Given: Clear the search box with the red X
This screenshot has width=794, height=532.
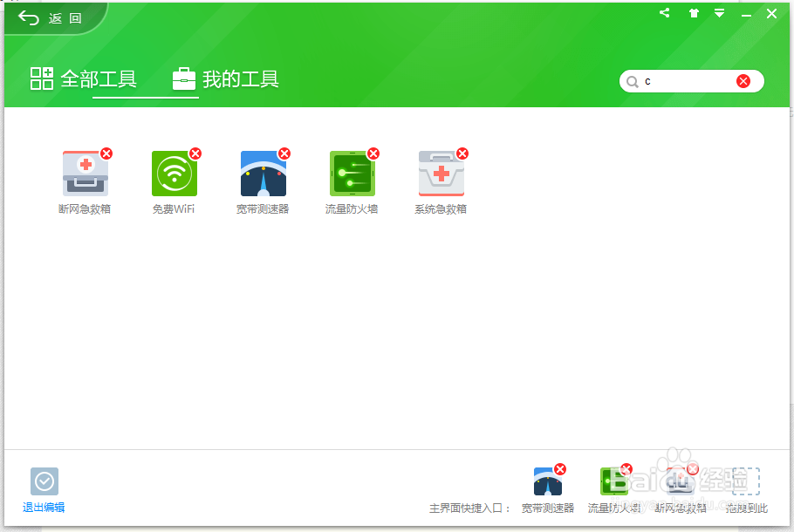Looking at the screenshot, I should point(743,80).
